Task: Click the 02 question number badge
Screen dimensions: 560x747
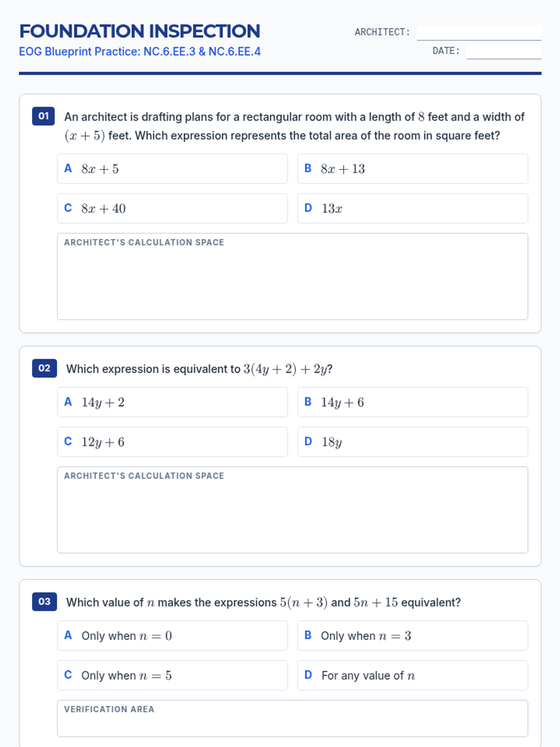Action: (44, 368)
